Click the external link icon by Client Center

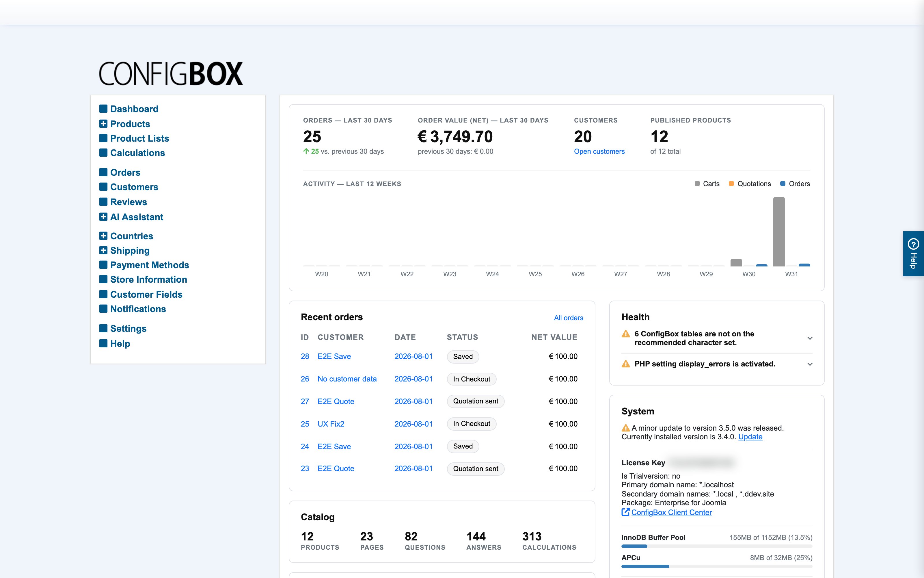[x=625, y=512]
